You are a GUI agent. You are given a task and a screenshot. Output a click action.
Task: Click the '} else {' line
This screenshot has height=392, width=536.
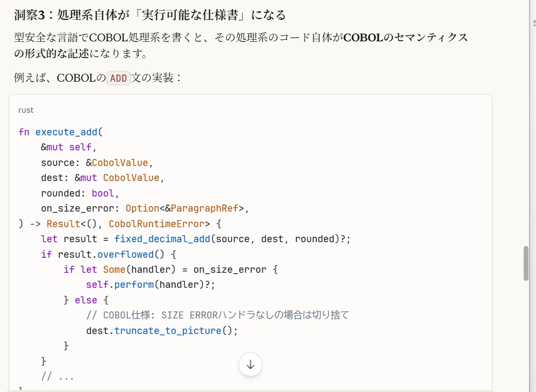pyautogui.click(x=86, y=300)
